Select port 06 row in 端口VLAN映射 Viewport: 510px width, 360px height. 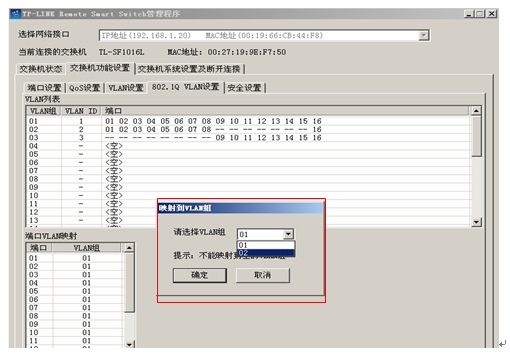[75, 299]
